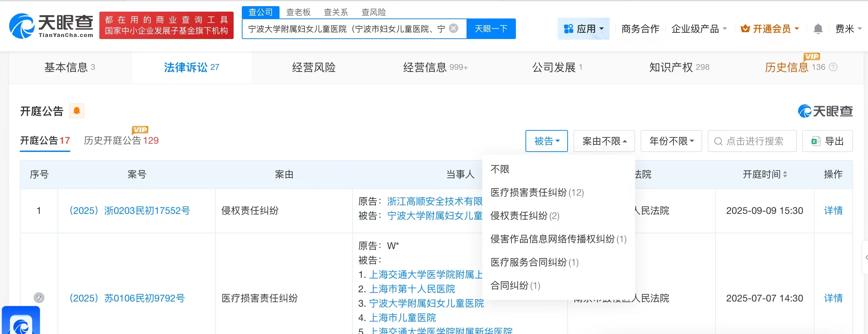
Task: Export the list with 导出 button
Action: click(827, 141)
